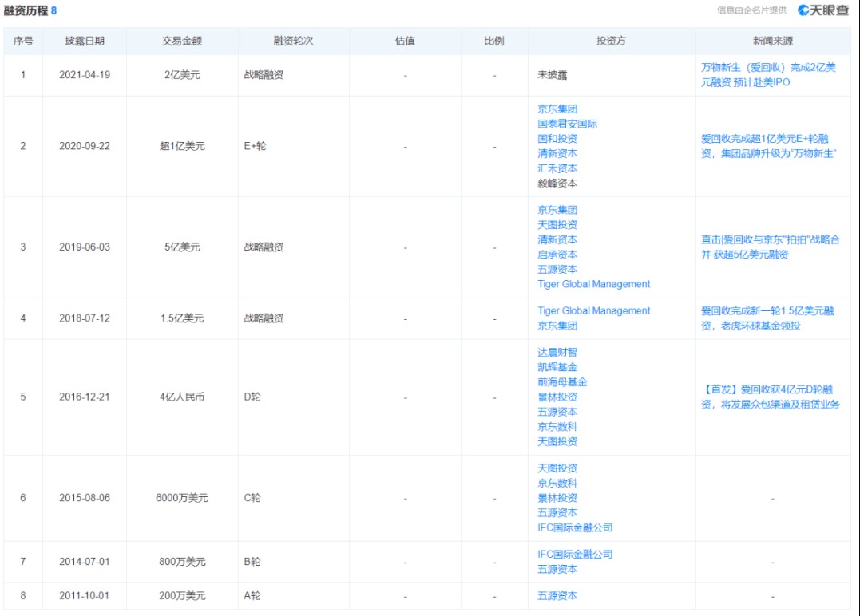This screenshot has height=616, width=860.
Task: Open IFC国际金融公司 in the B轮 row
Action: coord(575,554)
